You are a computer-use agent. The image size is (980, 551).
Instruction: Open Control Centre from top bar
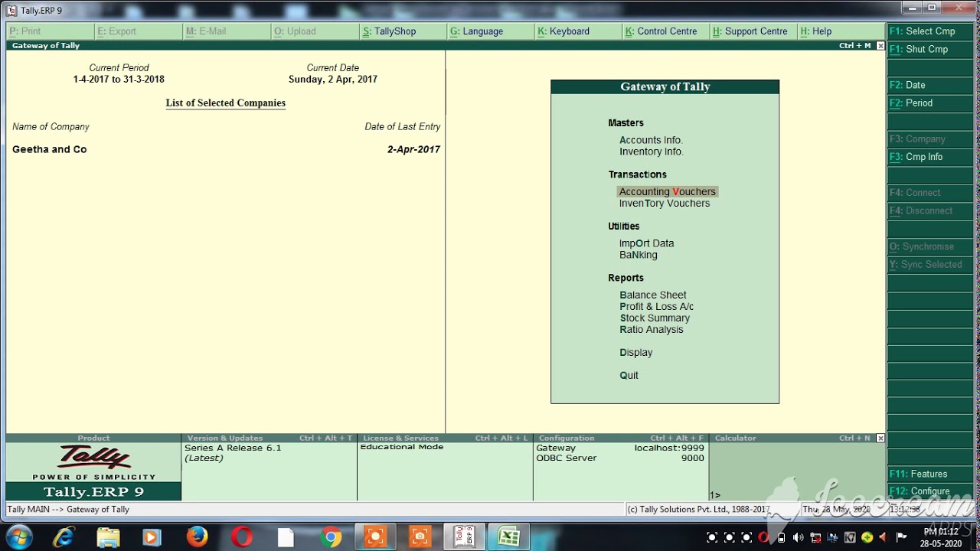[x=667, y=31]
